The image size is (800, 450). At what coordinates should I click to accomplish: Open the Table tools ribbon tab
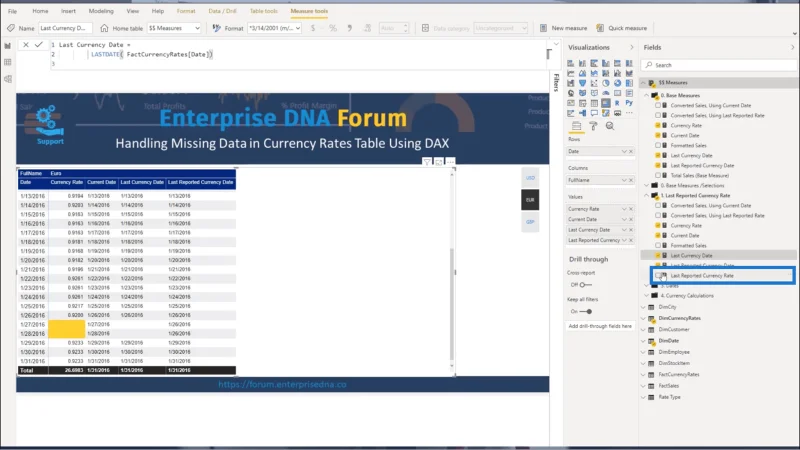point(263,11)
